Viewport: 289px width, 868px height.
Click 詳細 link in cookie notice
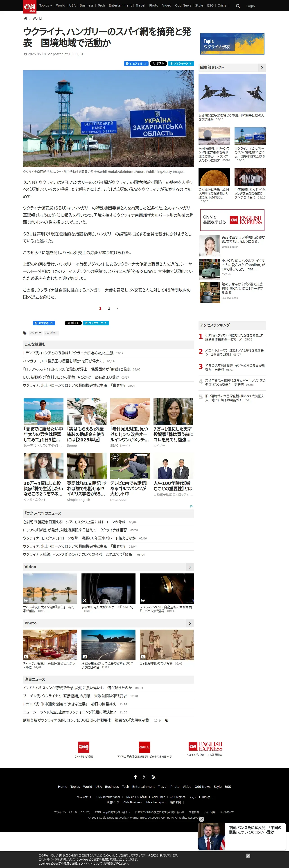pyautogui.click(x=108, y=864)
